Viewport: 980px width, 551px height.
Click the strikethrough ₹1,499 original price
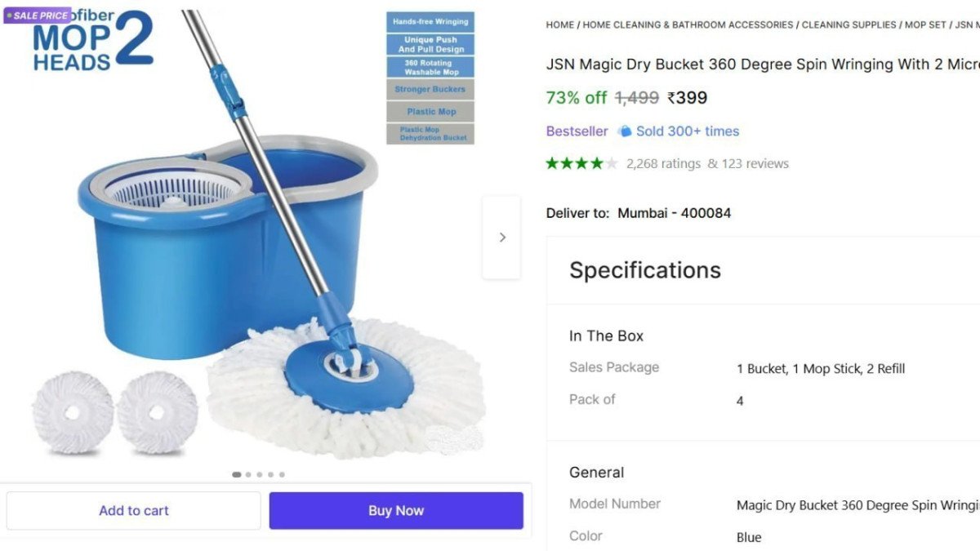(635, 97)
